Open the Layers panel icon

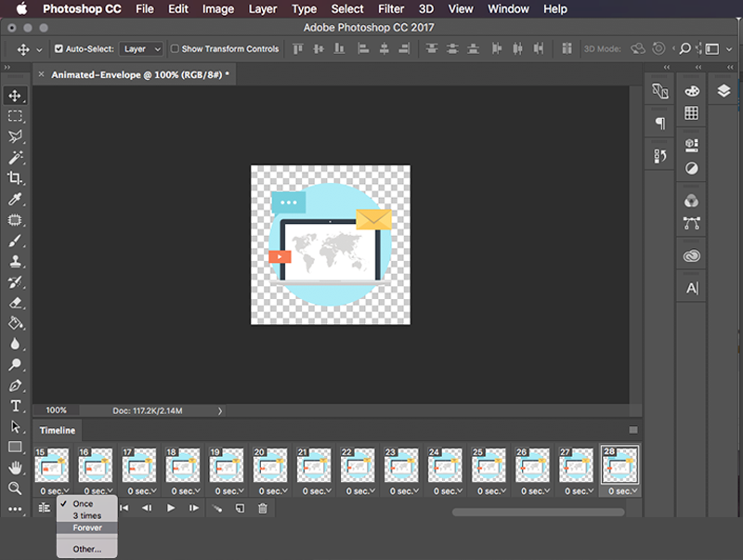(723, 90)
